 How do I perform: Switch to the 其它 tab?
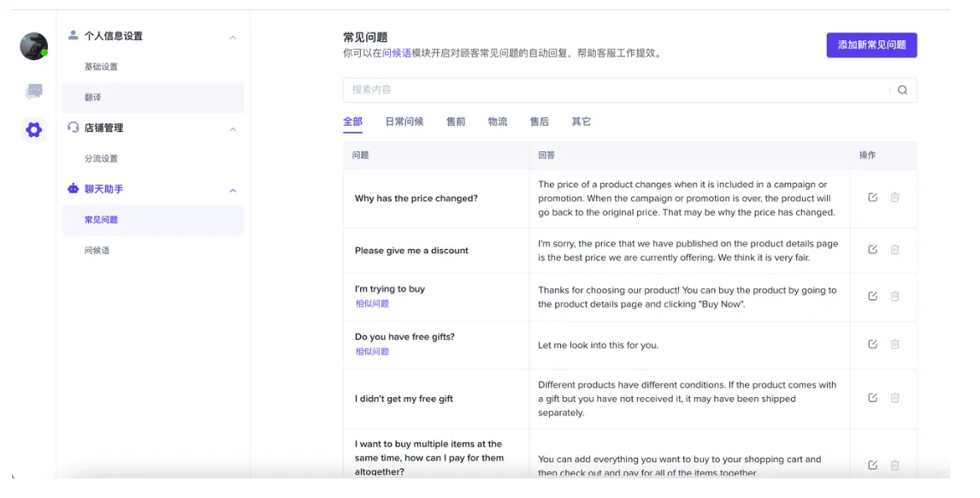pyautogui.click(x=582, y=122)
